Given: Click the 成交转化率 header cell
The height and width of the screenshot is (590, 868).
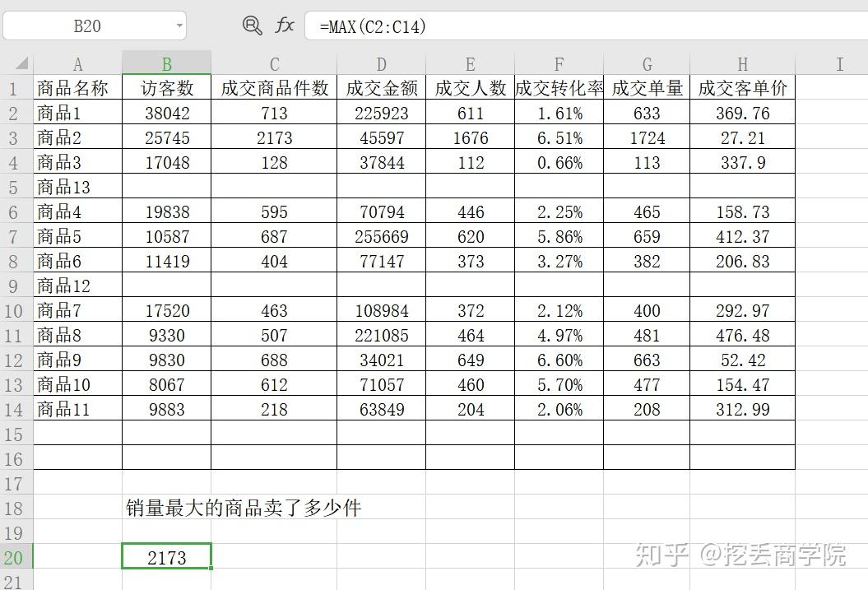Looking at the screenshot, I should (559, 87).
